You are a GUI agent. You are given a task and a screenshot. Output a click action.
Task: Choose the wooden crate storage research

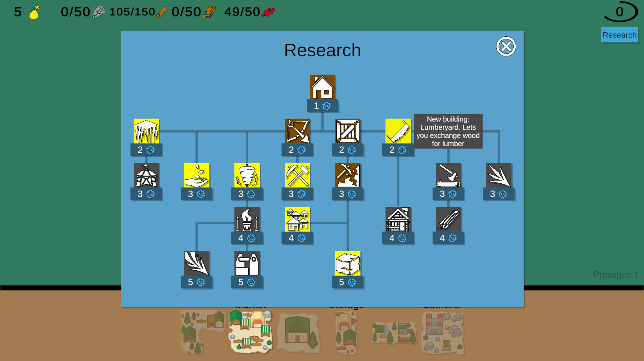tap(348, 131)
